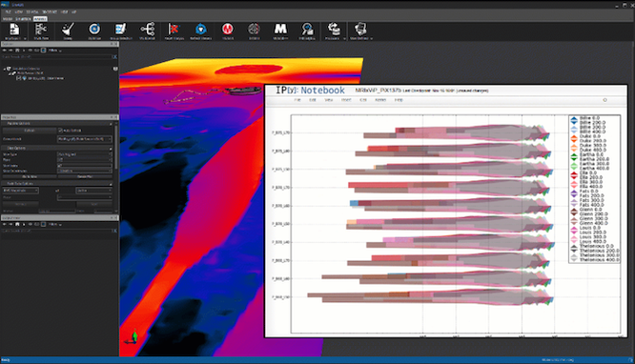Open the Slice Orientation dropdown
The height and width of the screenshot is (364, 635).
[x=85, y=171]
